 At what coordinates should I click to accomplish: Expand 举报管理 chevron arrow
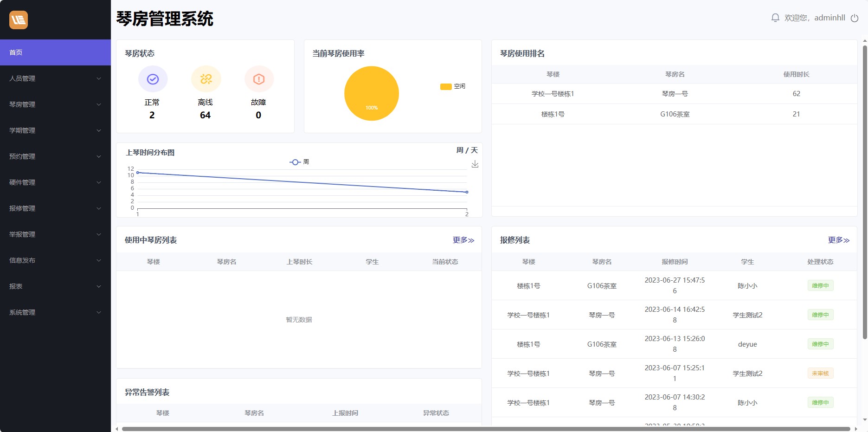pos(99,234)
